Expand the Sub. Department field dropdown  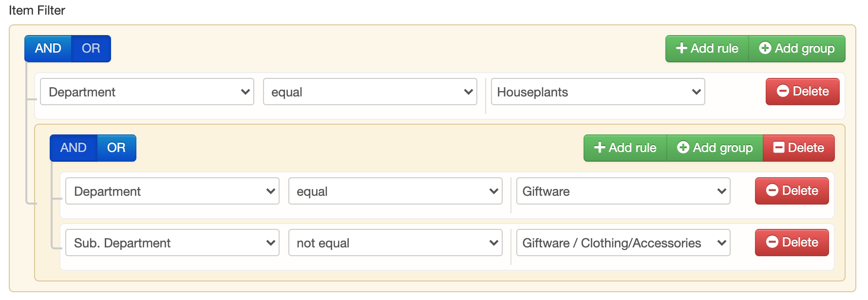point(172,243)
